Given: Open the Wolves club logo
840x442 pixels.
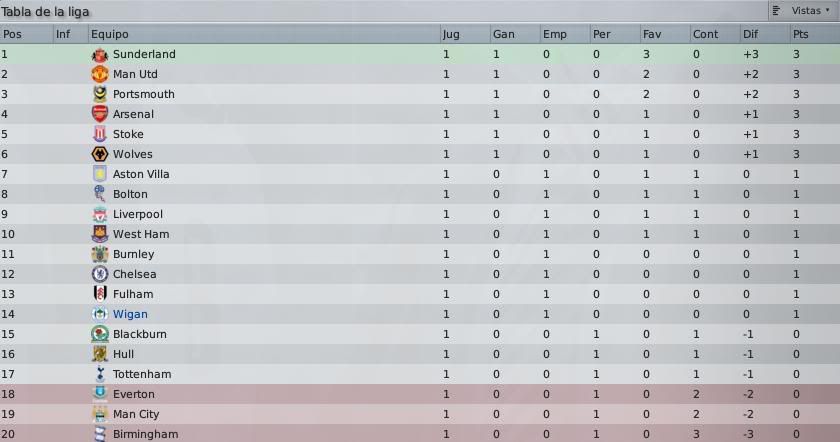Looking at the screenshot, I should (100, 154).
